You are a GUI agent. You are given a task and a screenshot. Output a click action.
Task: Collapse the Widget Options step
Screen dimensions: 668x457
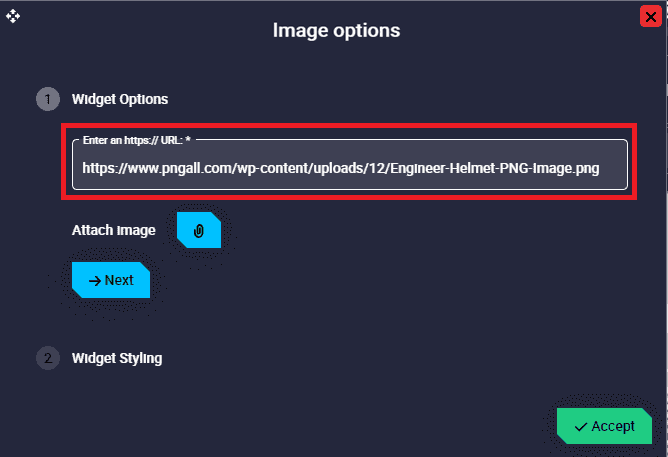[120, 99]
